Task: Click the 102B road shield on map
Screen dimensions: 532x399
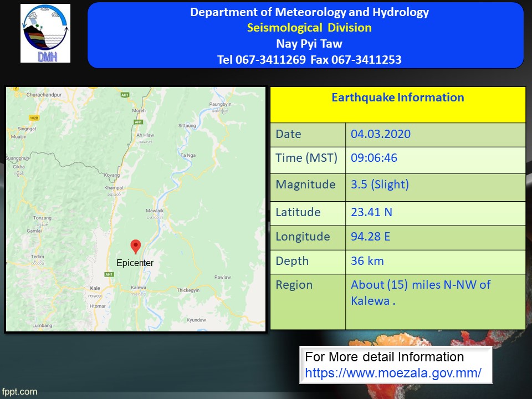Action: (x=34, y=118)
